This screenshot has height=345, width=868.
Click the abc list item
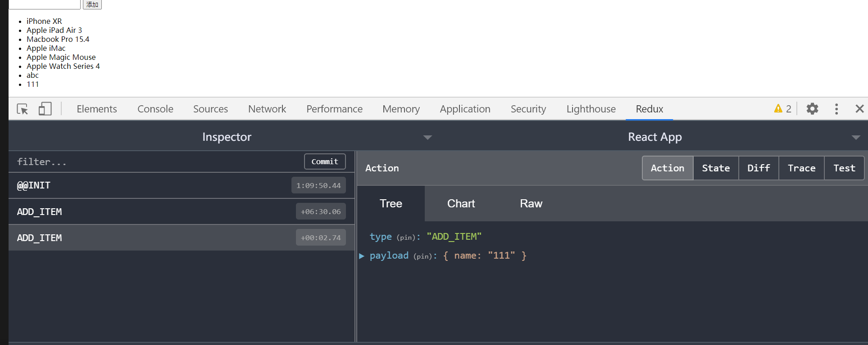[32, 75]
